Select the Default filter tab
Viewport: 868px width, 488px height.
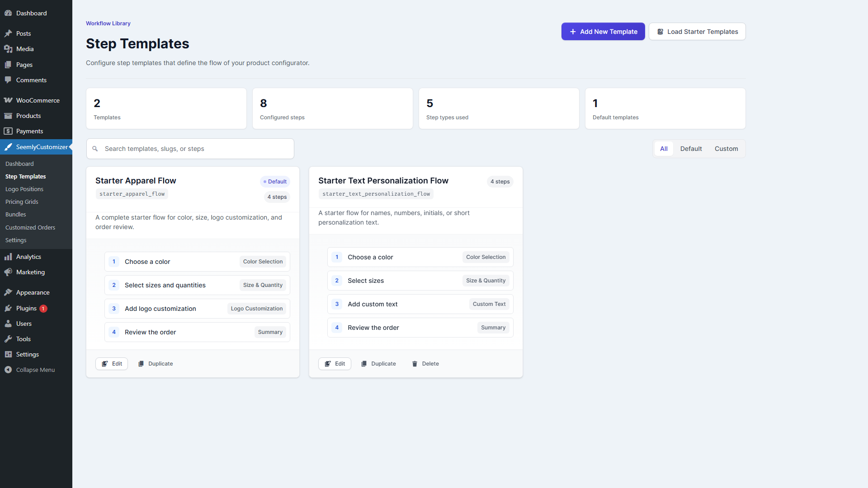click(x=691, y=149)
